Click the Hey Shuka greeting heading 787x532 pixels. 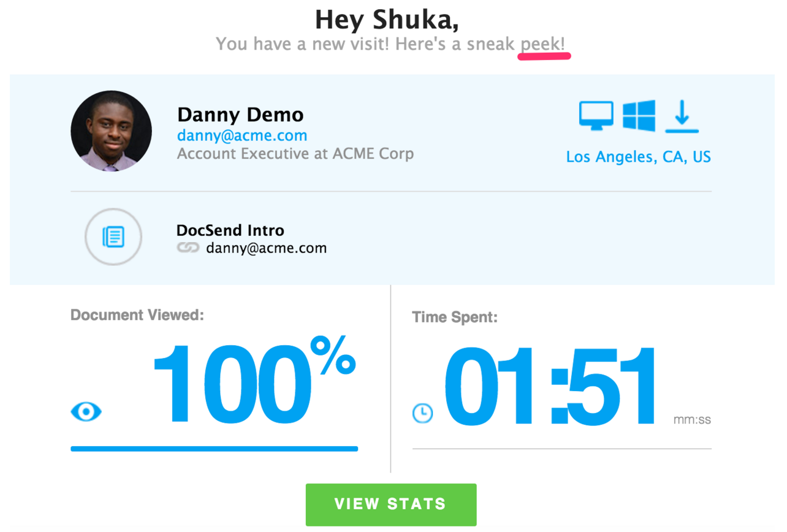pos(387,20)
